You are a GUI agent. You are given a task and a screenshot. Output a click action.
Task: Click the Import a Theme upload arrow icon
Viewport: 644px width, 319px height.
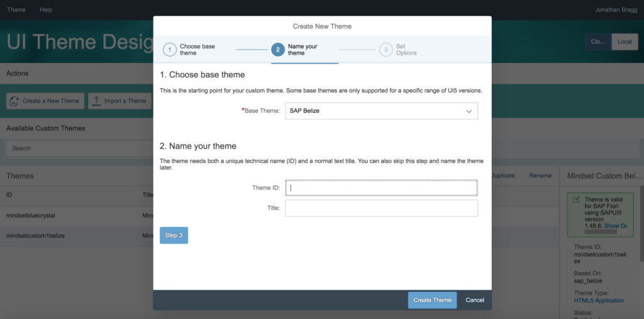pos(96,101)
